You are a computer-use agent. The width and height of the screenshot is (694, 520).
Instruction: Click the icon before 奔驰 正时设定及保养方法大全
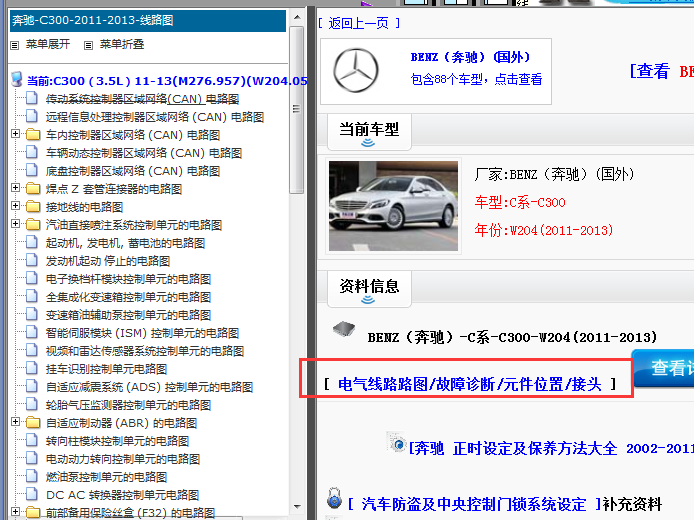[398, 446]
